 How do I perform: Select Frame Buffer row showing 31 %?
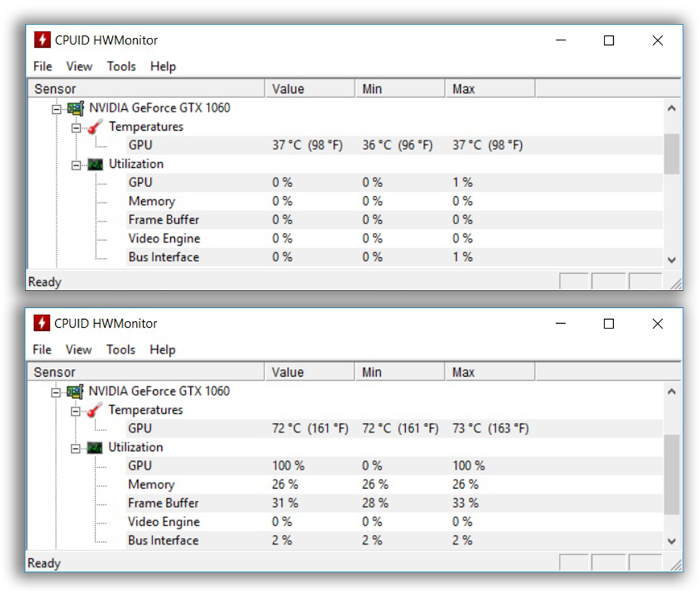pos(164,503)
